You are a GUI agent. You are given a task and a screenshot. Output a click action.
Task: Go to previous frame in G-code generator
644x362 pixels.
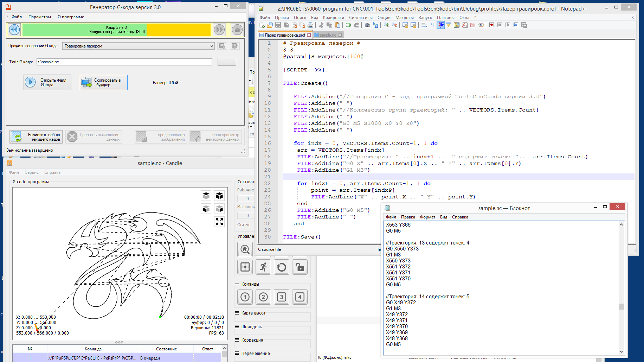(14, 30)
